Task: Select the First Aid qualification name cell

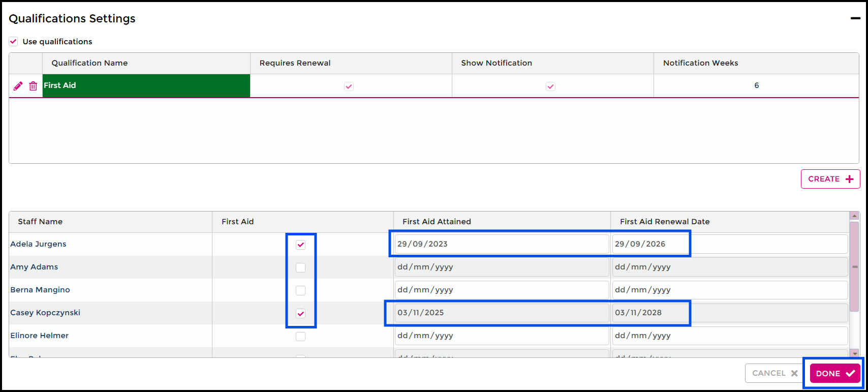Action: tap(146, 85)
